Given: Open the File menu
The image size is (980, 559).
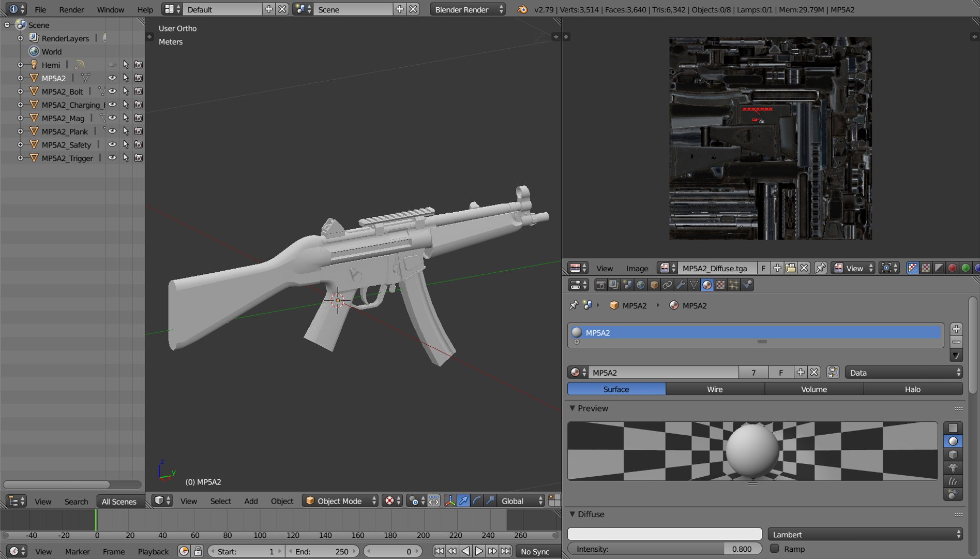Looking at the screenshot, I should 40,9.
